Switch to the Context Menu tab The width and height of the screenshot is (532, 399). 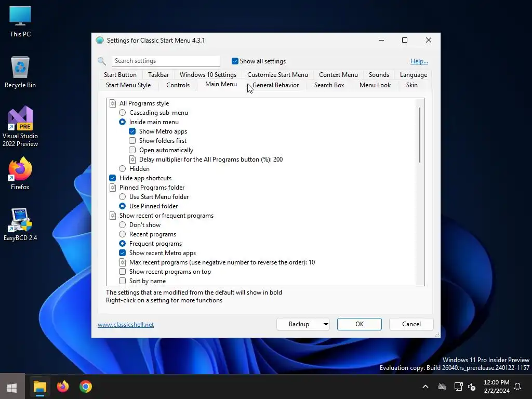click(338, 75)
